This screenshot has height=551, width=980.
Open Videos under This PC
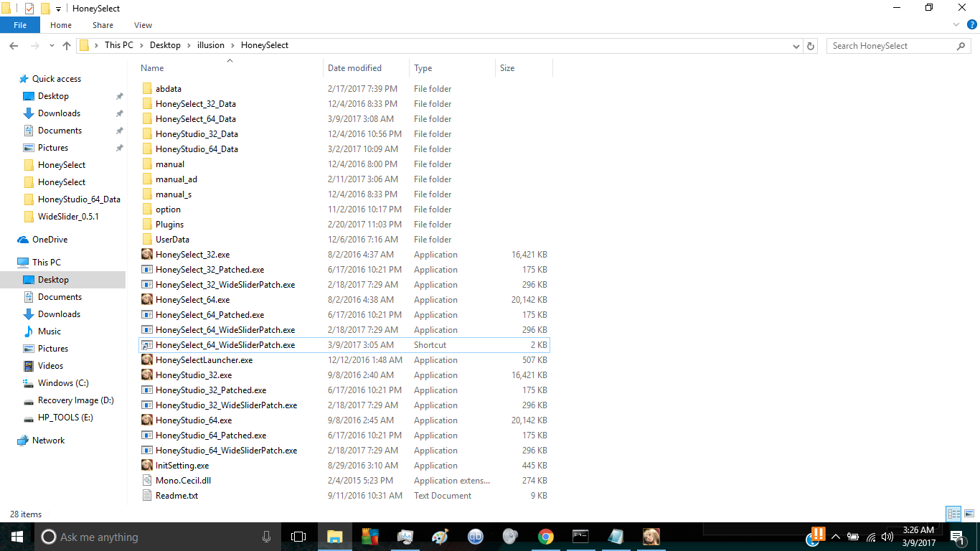51,366
